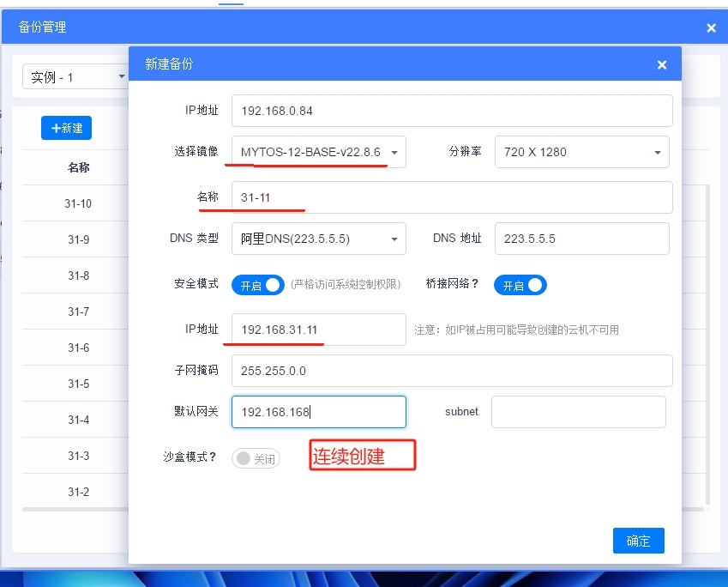This screenshot has width=728, height=587.
Task: Click the bridge IP地址 field 192.168.31.11
Action: point(318,330)
